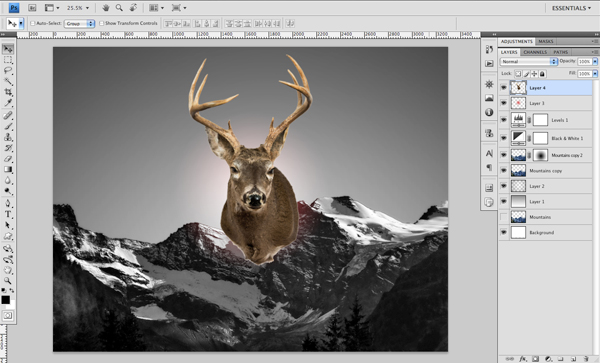Screen dimensions: 600x363
Task: Open the Paragraph panel icon
Action: tap(489, 167)
